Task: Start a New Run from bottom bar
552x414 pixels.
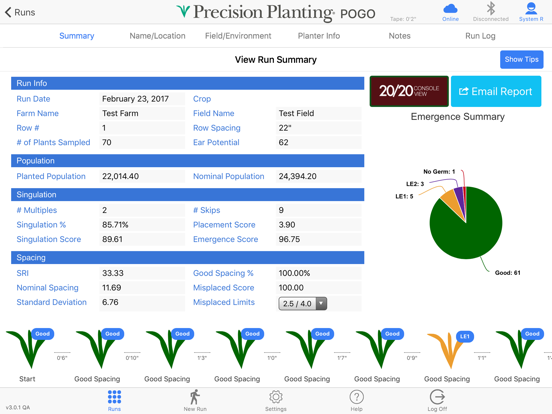Action: (195, 401)
